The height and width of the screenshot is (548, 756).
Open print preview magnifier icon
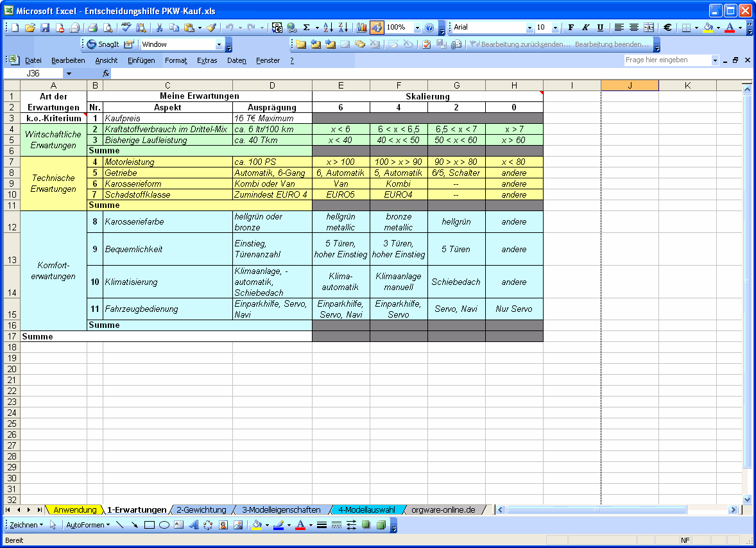coord(108,28)
